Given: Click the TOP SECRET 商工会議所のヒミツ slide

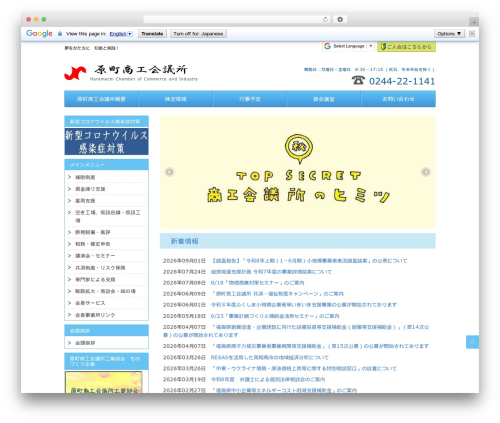Looking at the screenshot, I should click(x=298, y=172).
